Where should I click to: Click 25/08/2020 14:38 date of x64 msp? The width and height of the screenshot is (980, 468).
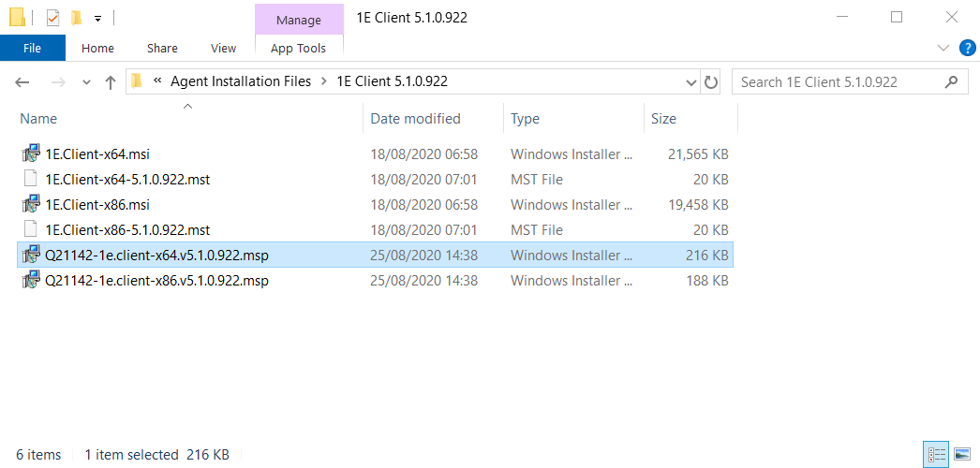pos(423,256)
